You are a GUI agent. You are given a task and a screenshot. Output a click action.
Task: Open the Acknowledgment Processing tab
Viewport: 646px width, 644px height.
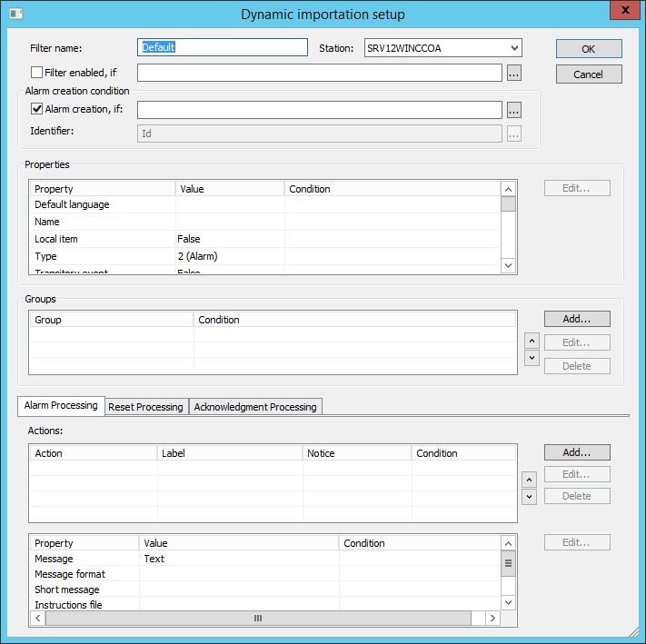coord(255,407)
